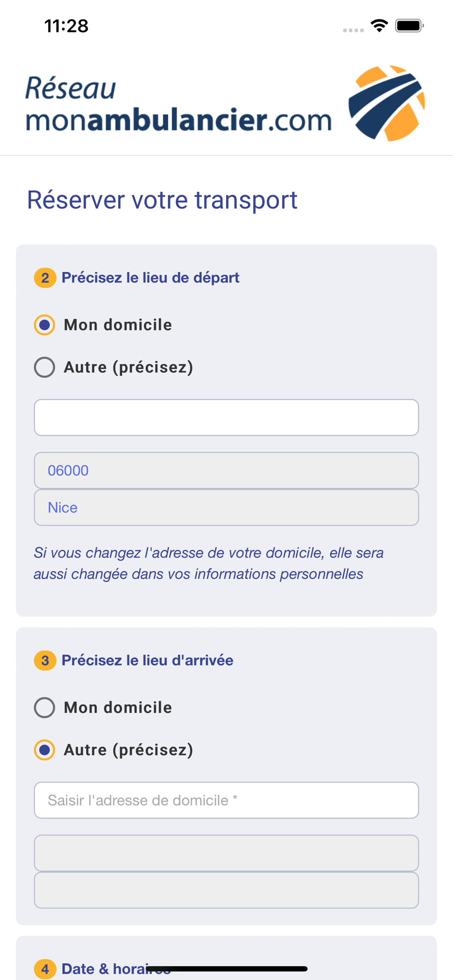Image resolution: width=453 pixels, height=980 pixels.
Task: Focus the empty departure street address field
Action: (226, 417)
